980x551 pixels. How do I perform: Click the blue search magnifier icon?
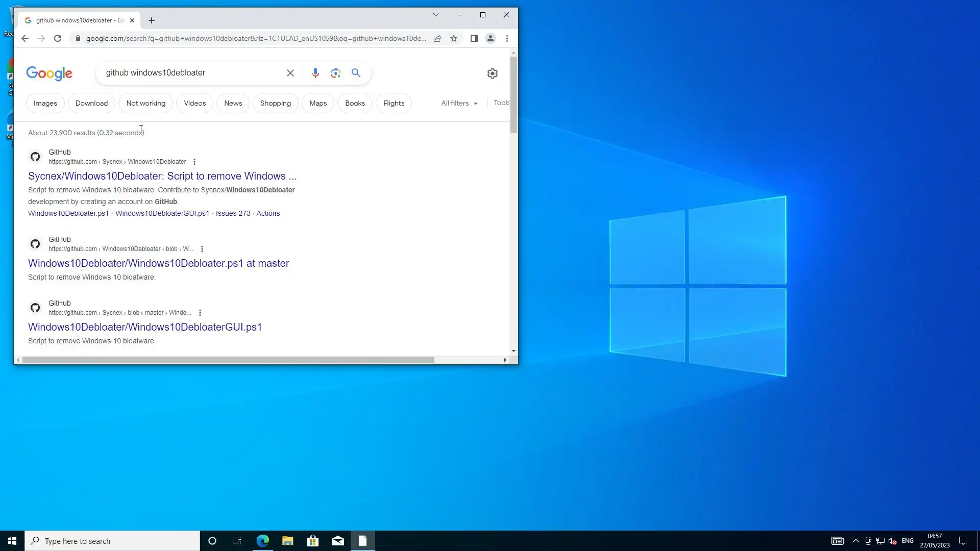(356, 73)
